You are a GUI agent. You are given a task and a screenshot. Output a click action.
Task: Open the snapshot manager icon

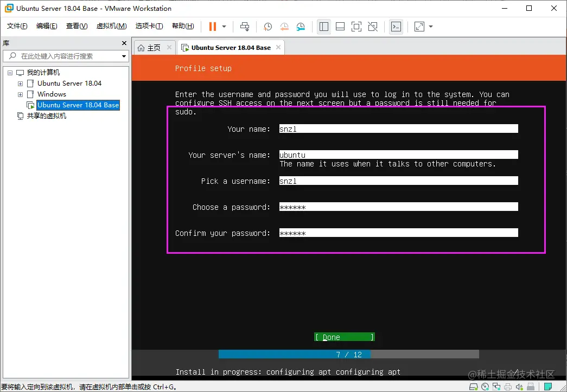(301, 27)
